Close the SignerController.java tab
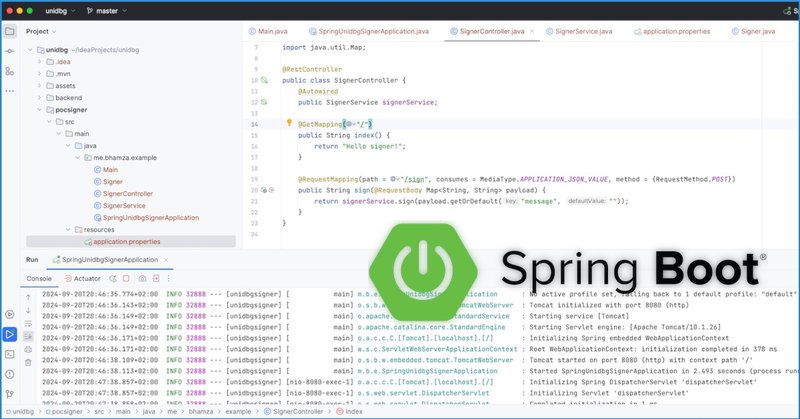Image resolution: width=800 pixels, height=419 pixels. (x=532, y=31)
